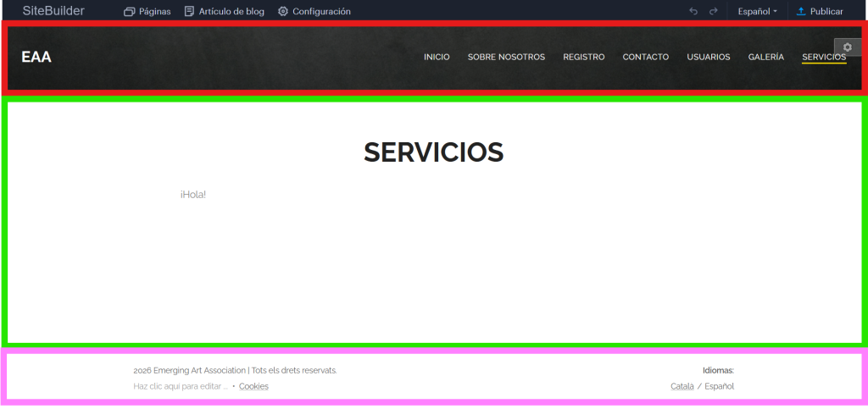Click the Artículo de blog icon
868x409 pixels.
189,12
